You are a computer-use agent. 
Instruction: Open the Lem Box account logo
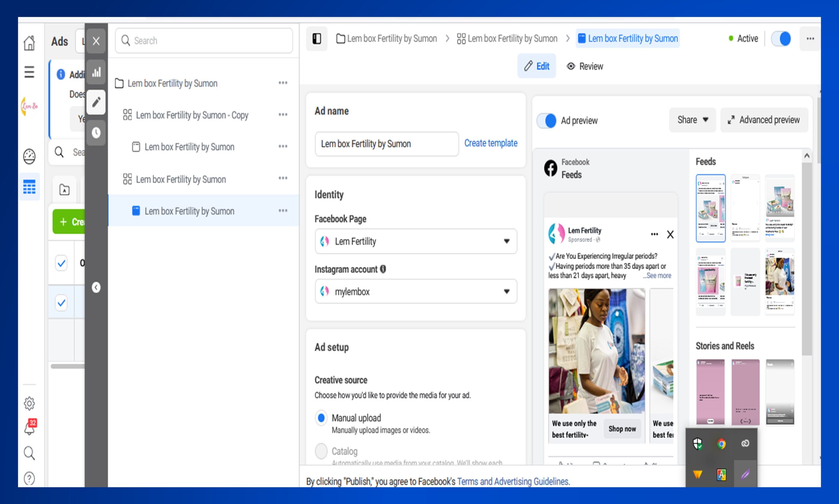[x=29, y=106]
